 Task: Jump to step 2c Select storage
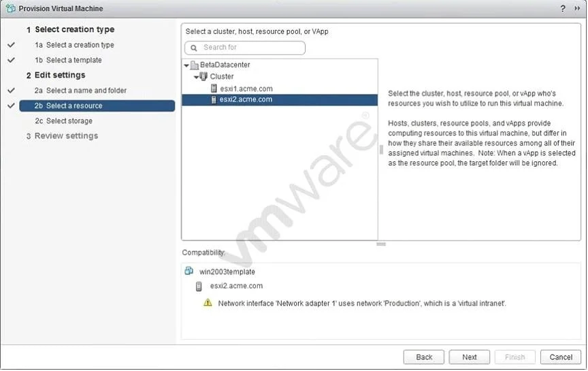point(64,120)
